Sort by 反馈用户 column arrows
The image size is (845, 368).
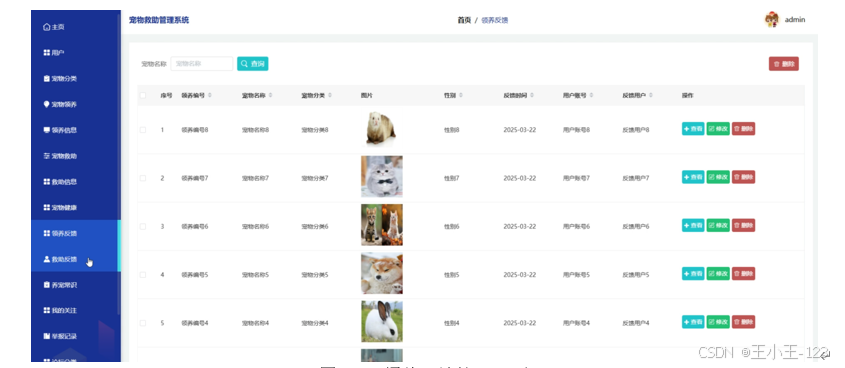click(651, 95)
